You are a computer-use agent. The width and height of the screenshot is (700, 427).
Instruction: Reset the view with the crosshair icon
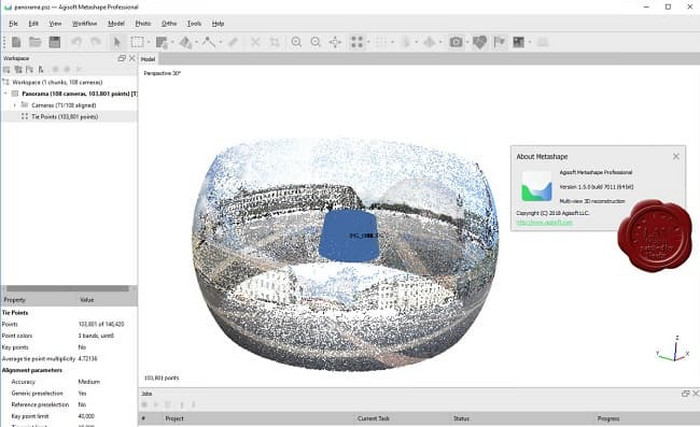(335, 42)
